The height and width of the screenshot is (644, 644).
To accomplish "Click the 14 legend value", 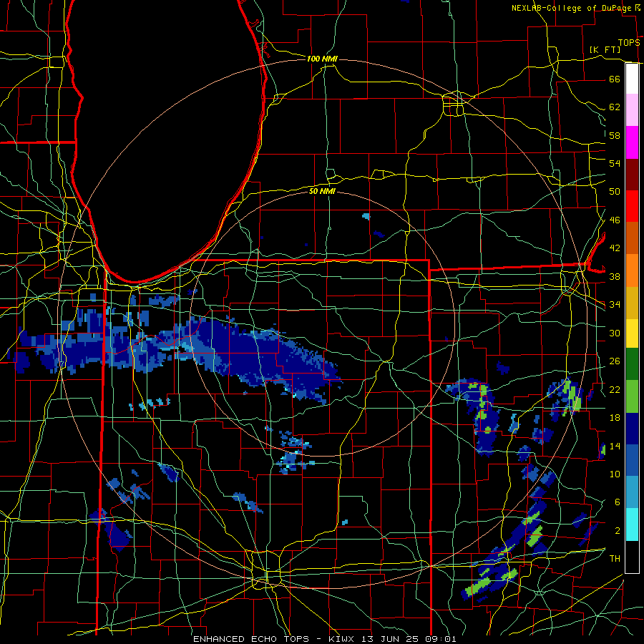I will pos(615,446).
